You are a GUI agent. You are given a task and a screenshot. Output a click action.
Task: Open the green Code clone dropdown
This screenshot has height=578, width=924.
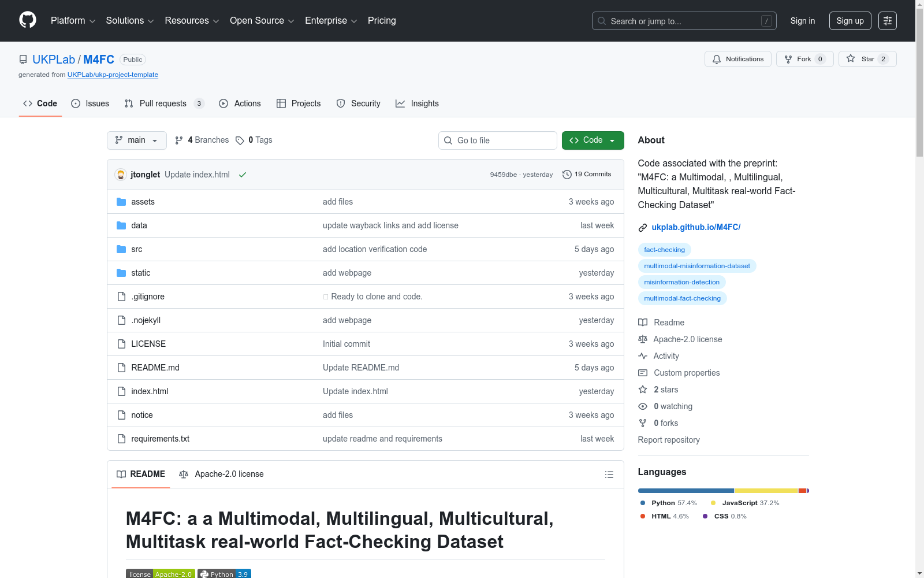coord(593,140)
